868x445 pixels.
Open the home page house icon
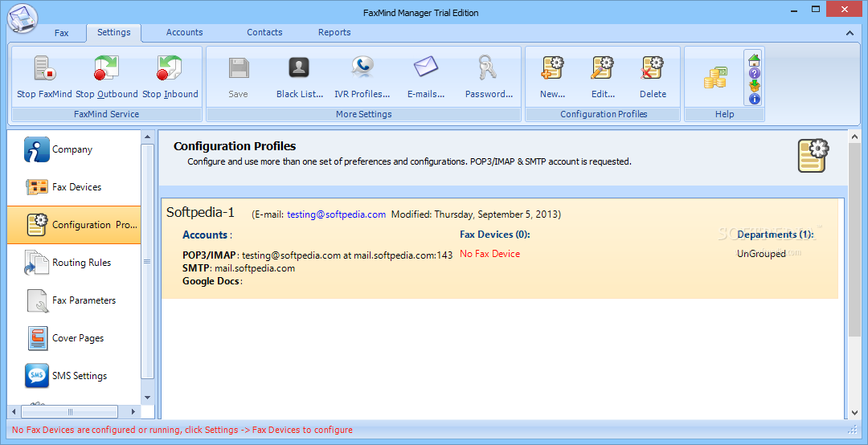click(754, 59)
